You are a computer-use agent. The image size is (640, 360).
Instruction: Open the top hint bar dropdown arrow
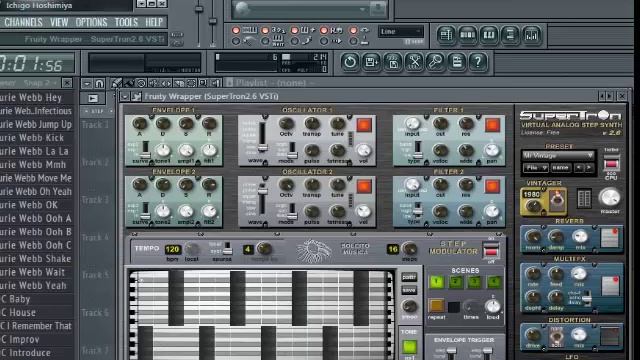[362, 9]
